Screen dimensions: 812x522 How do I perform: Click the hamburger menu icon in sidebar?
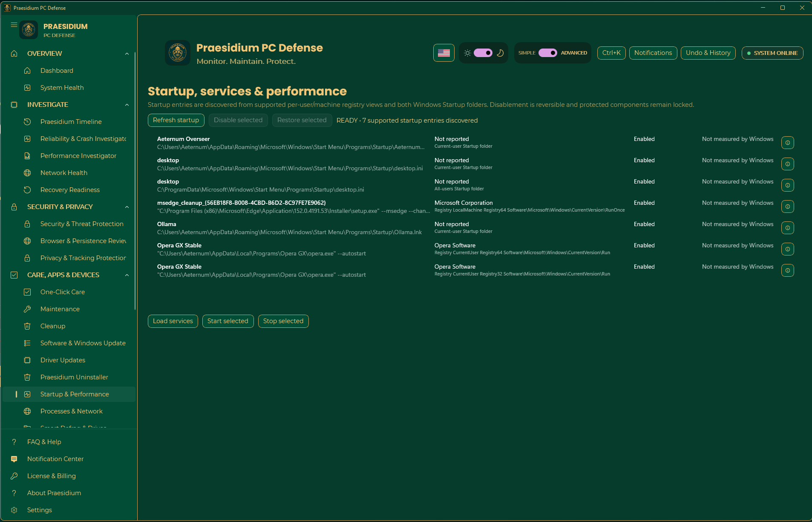[14, 25]
